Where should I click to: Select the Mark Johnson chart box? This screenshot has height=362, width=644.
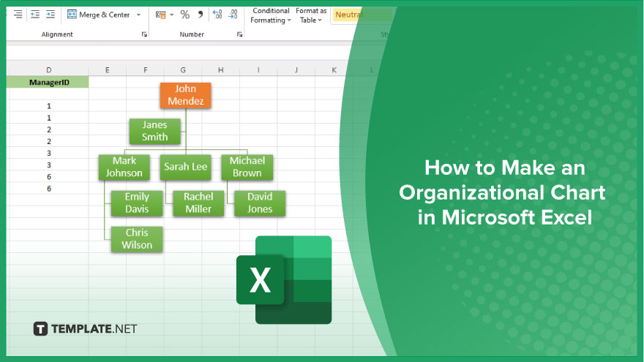click(x=124, y=167)
